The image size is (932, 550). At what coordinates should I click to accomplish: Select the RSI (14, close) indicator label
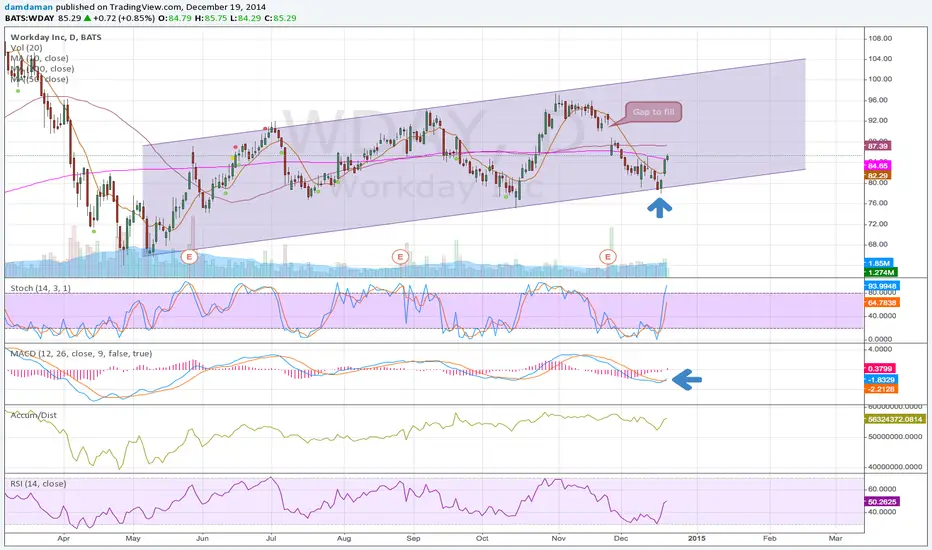pos(38,483)
